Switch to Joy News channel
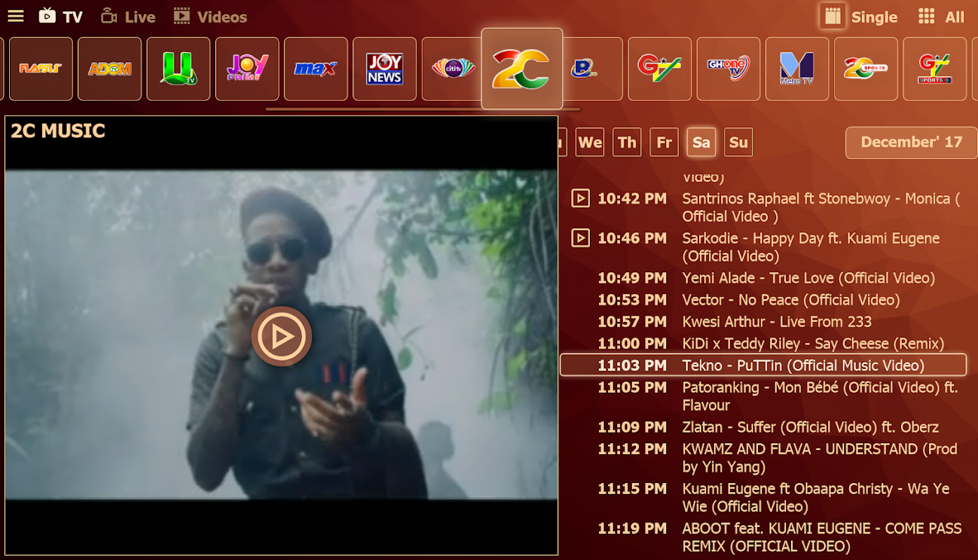978x560 pixels. (x=384, y=69)
